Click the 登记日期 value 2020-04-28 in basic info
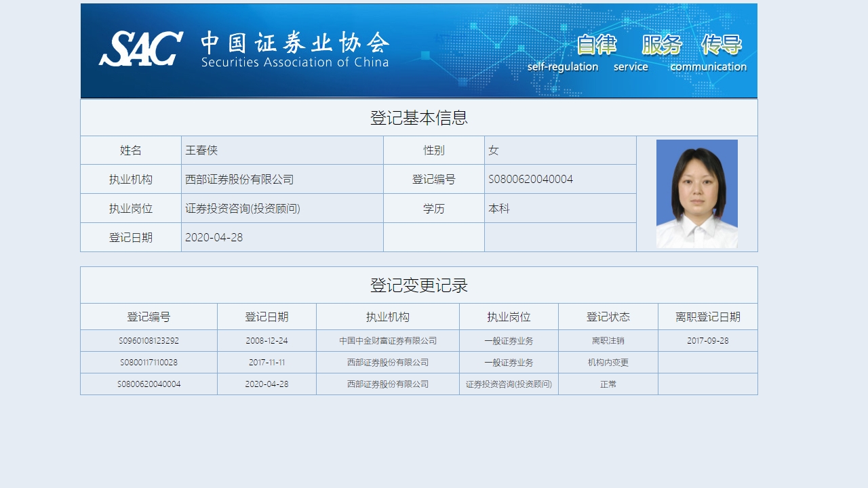The width and height of the screenshot is (868, 488). click(x=214, y=238)
